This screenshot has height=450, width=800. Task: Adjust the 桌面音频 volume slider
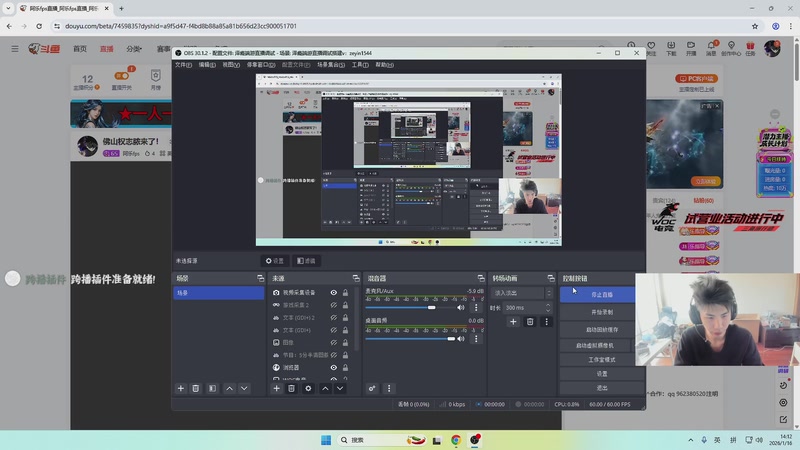coord(452,338)
